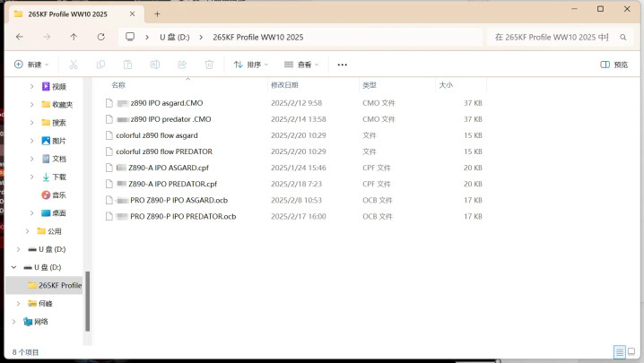This screenshot has height=363, width=644.
Task: Expand the 收藏夹 folder chevron
Action: coord(31,104)
